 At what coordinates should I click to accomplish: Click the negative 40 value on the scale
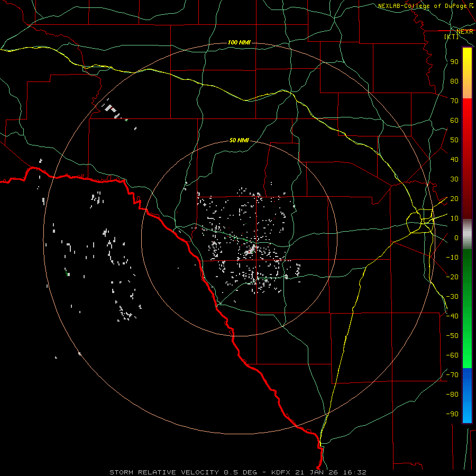pyautogui.click(x=452, y=316)
